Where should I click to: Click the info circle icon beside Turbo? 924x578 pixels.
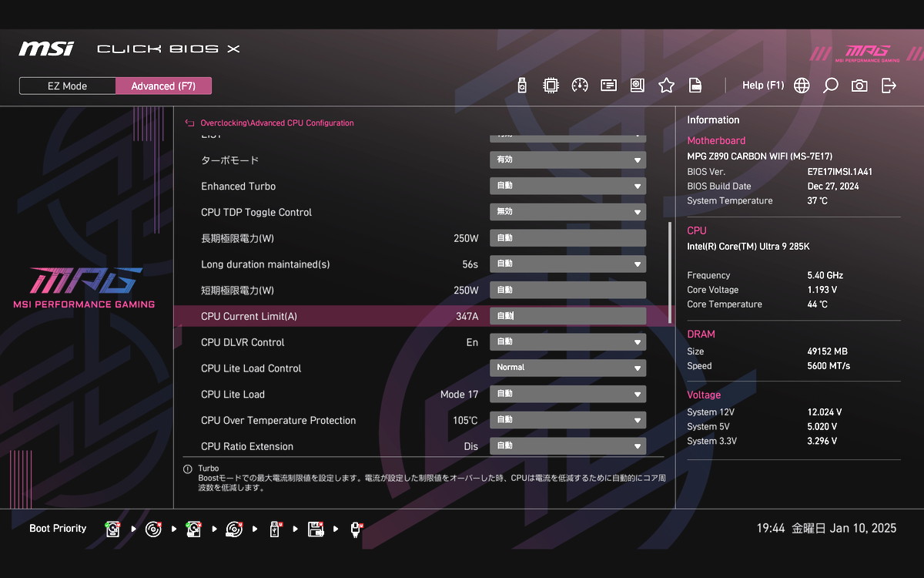click(187, 469)
